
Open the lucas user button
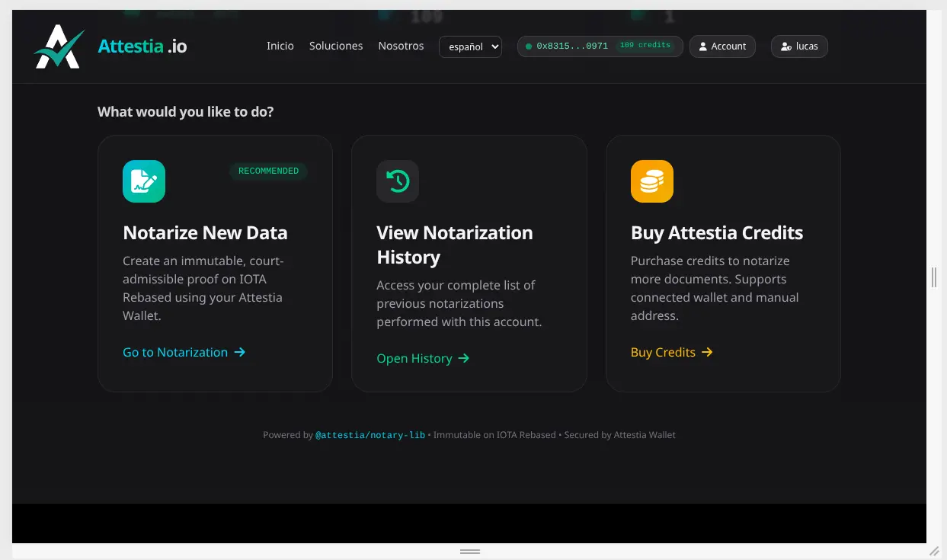click(x=799, y=46)
